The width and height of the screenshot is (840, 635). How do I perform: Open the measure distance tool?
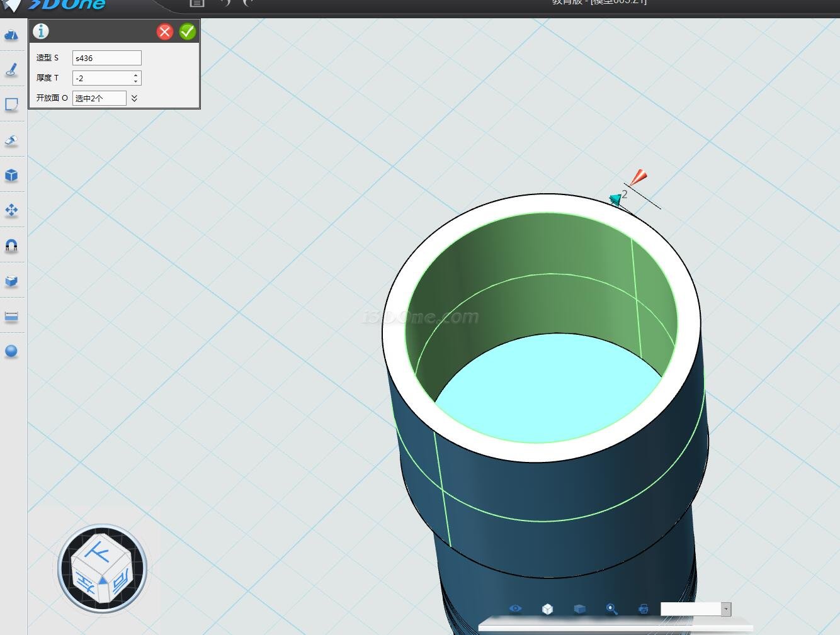(x=11, y=316)
